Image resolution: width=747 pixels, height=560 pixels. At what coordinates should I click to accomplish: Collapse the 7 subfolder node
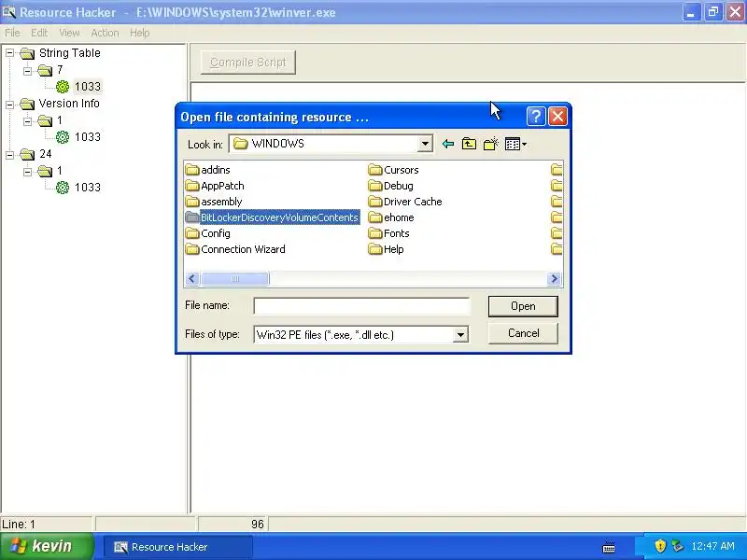pos(28,70)
